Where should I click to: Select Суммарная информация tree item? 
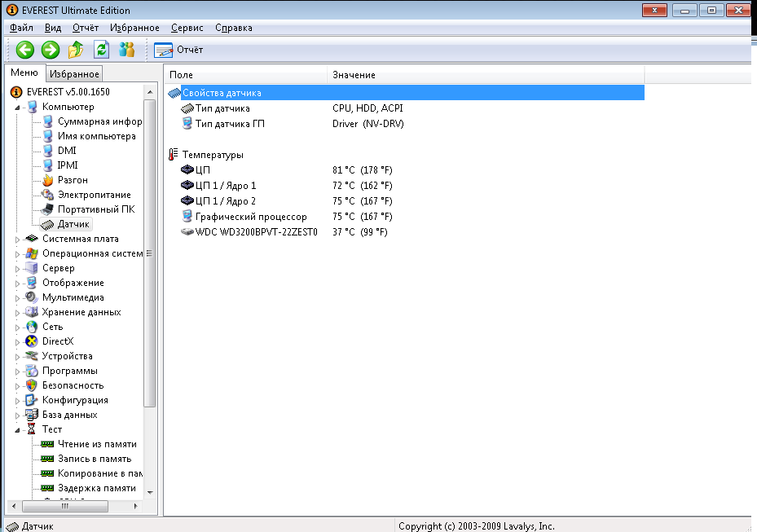100,121
